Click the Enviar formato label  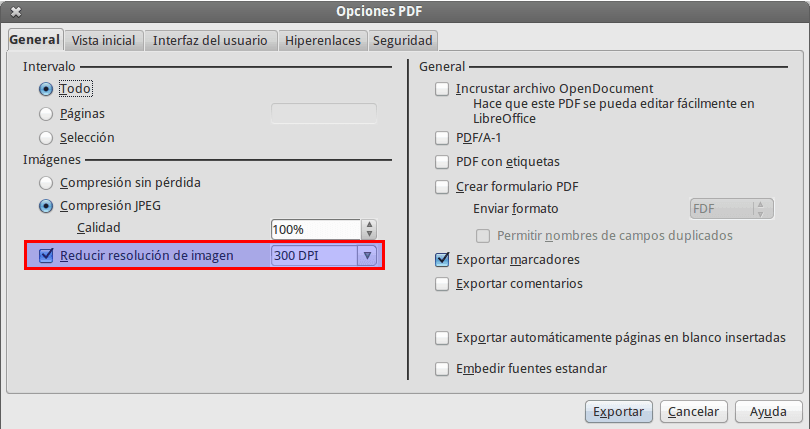pyautogui.click(x=516, y=209)
